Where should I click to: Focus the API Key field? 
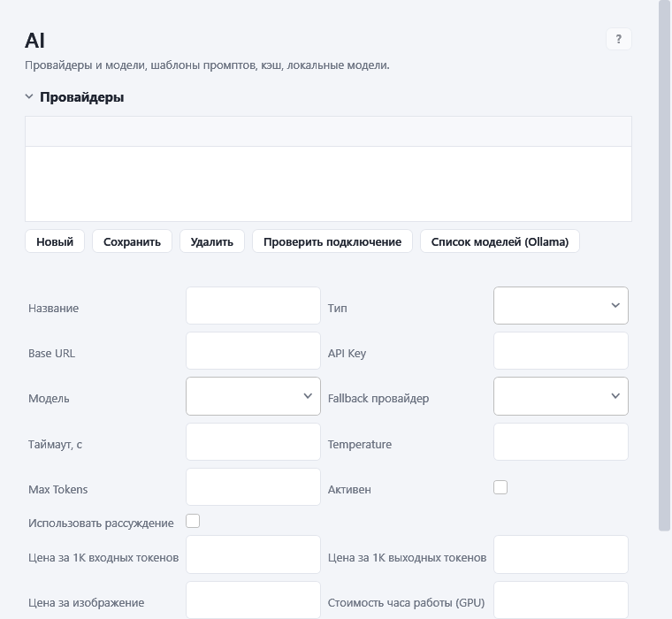point(561,351)
